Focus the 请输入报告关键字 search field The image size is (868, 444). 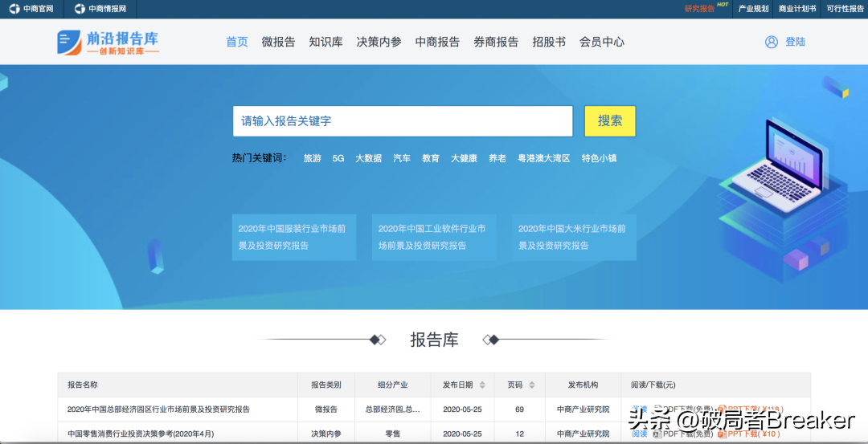(x=403, y=121)
